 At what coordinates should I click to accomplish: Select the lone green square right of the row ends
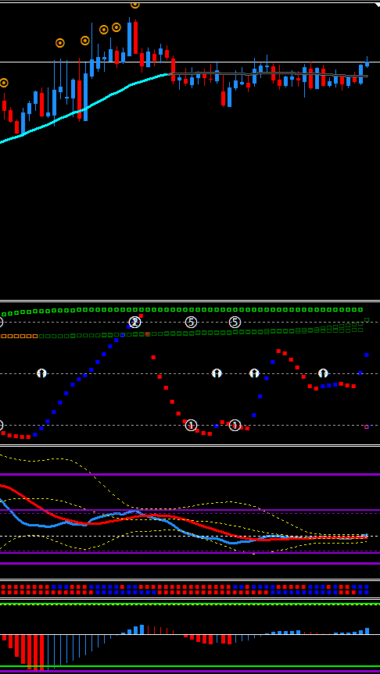tap(367, 320)
